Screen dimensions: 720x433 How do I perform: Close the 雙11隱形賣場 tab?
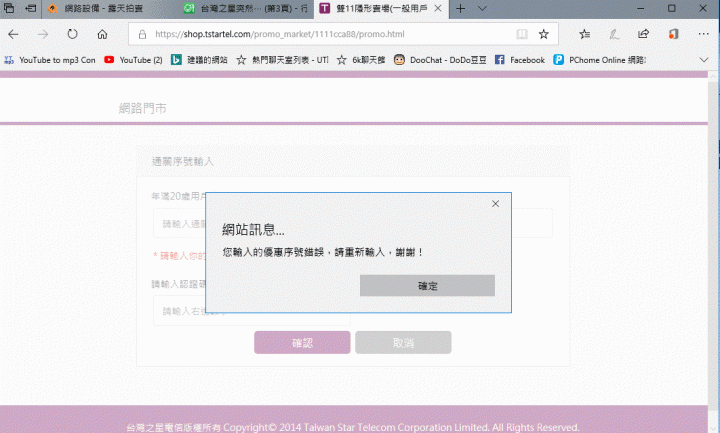(x=438, y=8)
